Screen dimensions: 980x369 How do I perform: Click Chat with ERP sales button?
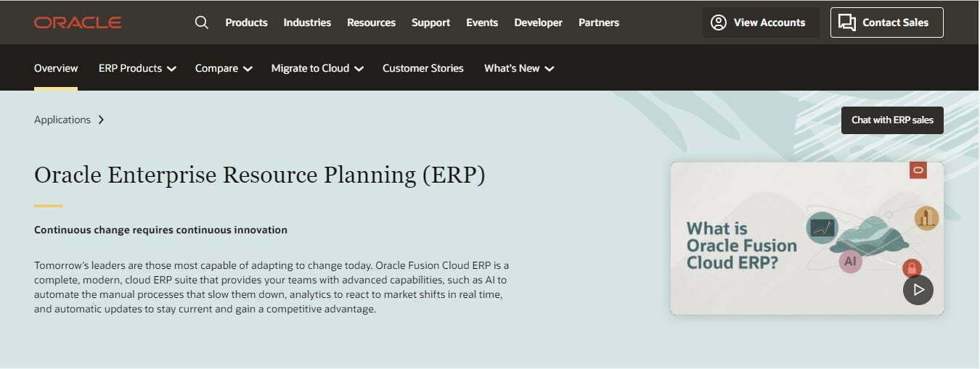tap(892, 120)
